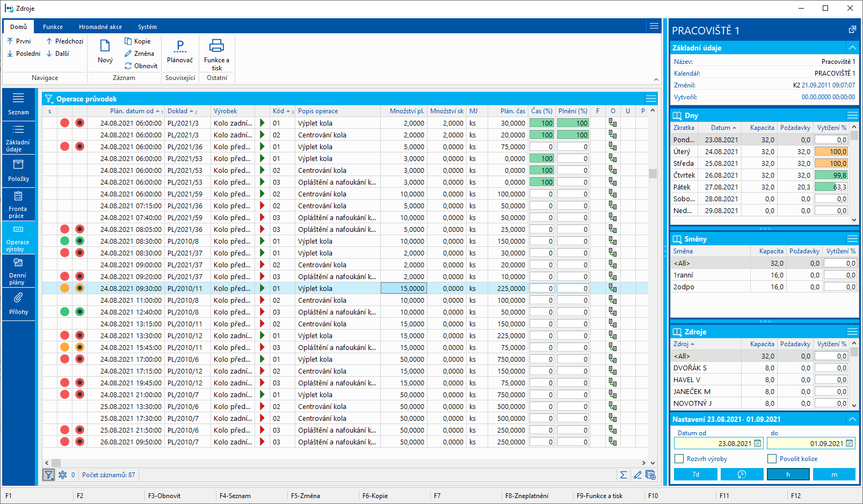Open the ribbon options menu icon
Screen dimensions: 863x504
[x=654, y=26]
